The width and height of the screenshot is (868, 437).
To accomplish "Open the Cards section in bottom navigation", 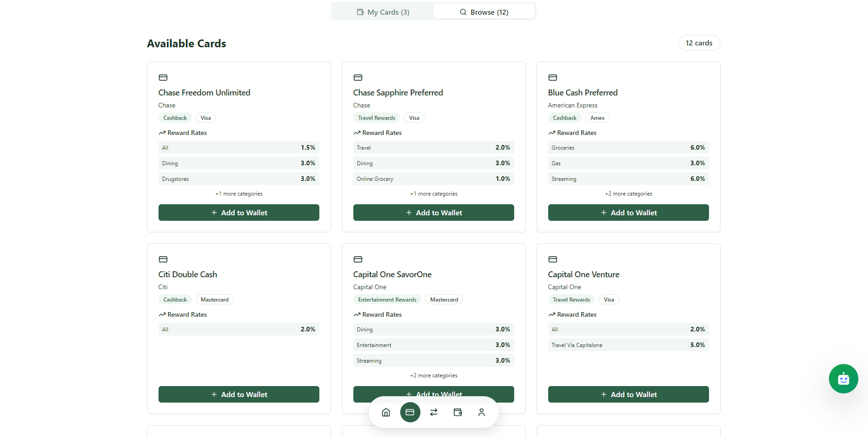I will tap(410, 412).
